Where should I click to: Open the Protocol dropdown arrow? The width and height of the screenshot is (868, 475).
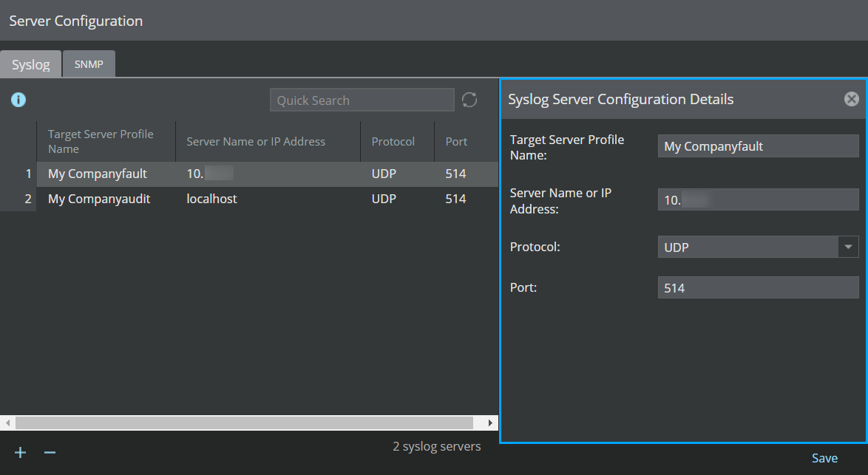(848, 247)
